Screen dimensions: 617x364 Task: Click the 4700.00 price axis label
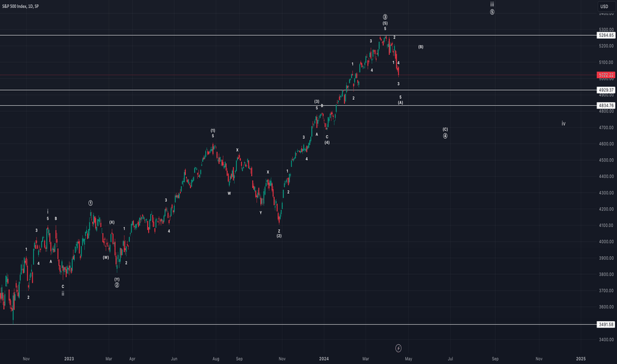click(606, 128)
